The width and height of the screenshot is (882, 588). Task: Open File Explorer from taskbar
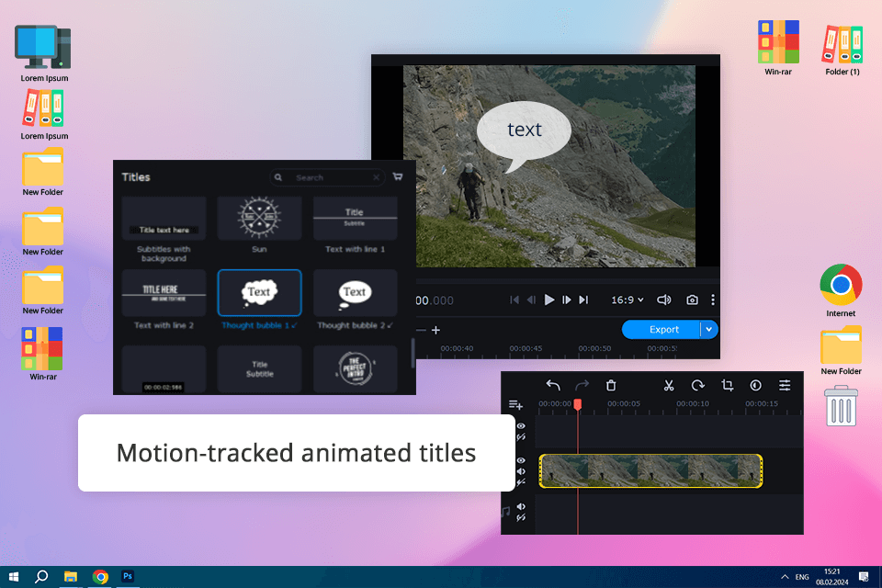[x=71, y=577]
